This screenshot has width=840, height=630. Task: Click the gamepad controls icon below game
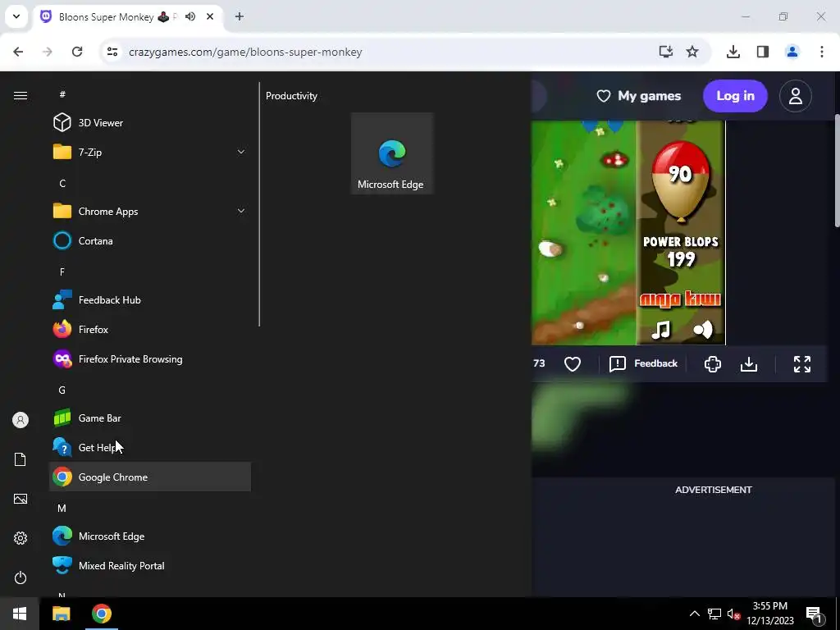(x=713, y=363)
